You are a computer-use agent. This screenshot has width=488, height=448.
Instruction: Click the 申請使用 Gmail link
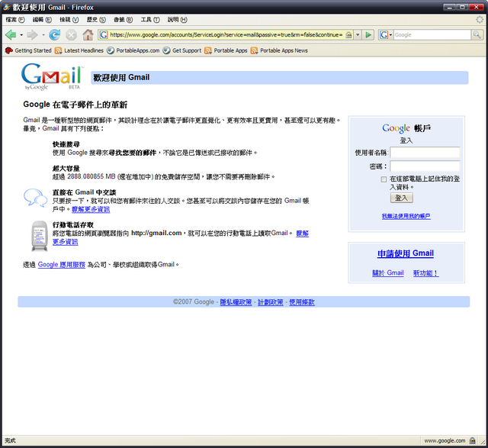click(x=406, y=253)
